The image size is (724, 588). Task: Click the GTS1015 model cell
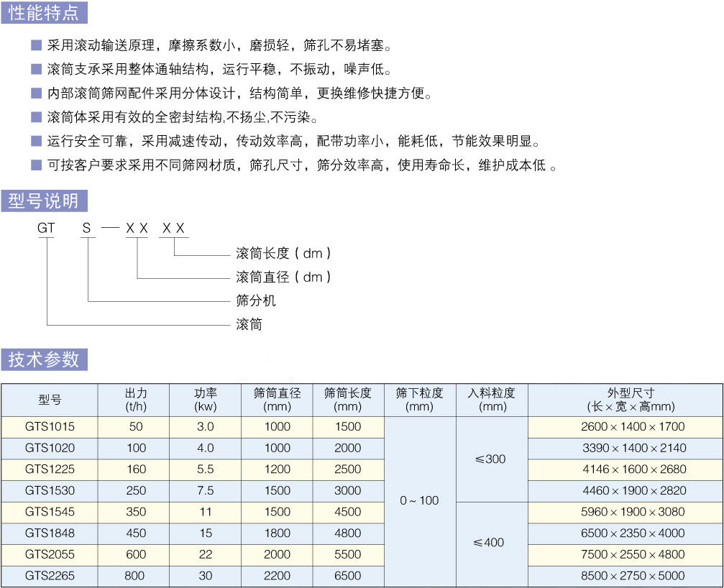(x=50, y=427)
